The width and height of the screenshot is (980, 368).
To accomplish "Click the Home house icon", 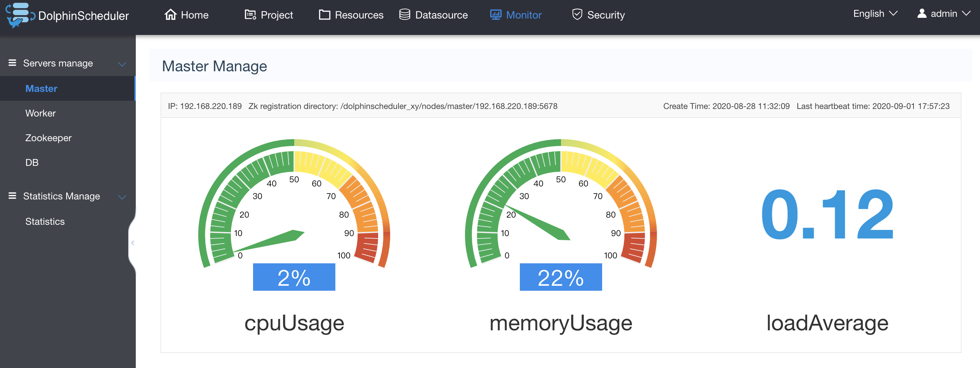I will (x=170, y=14).
